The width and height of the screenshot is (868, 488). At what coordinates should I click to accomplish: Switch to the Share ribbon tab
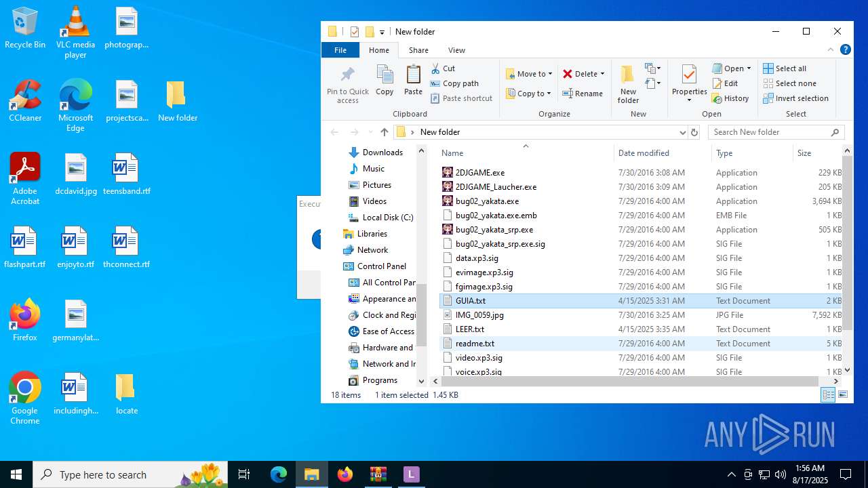(418, 50)
